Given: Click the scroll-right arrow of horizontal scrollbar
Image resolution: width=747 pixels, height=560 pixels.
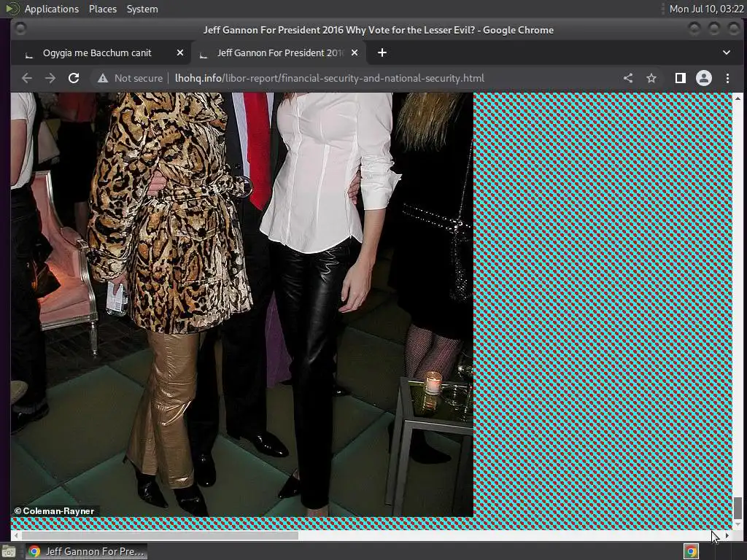Looking at the screenshot, I should point(727,536).
